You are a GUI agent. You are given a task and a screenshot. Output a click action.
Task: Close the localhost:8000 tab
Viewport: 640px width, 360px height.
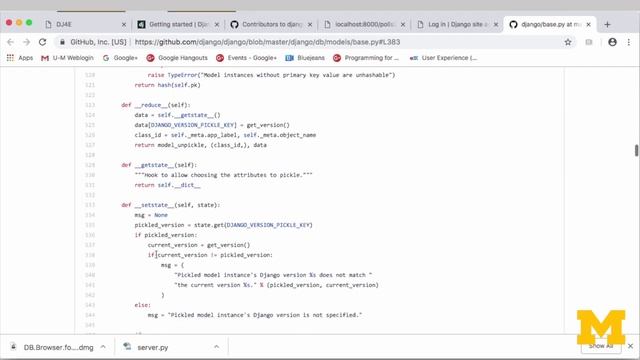tap(403, 24)
